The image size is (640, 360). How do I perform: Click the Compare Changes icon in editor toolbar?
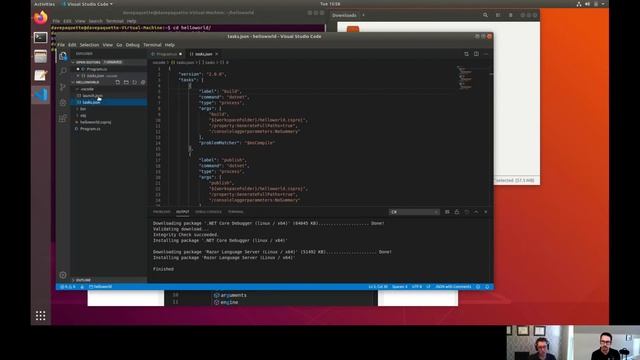point(466,54)
